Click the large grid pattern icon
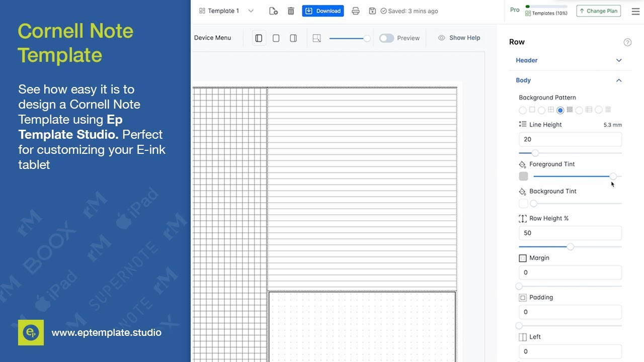This screenshot has height=362, width=644. [x=551, y=109]
